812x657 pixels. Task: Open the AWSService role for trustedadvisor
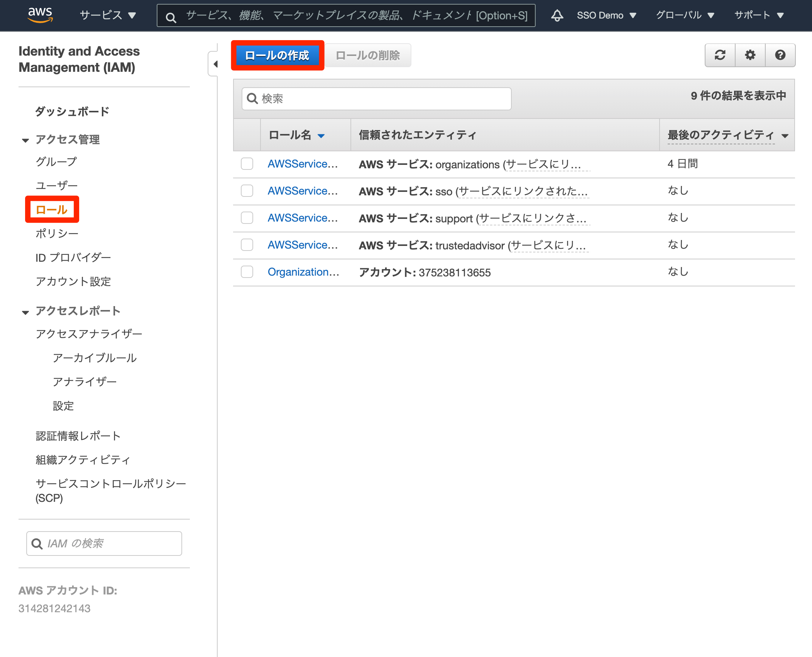303,245
